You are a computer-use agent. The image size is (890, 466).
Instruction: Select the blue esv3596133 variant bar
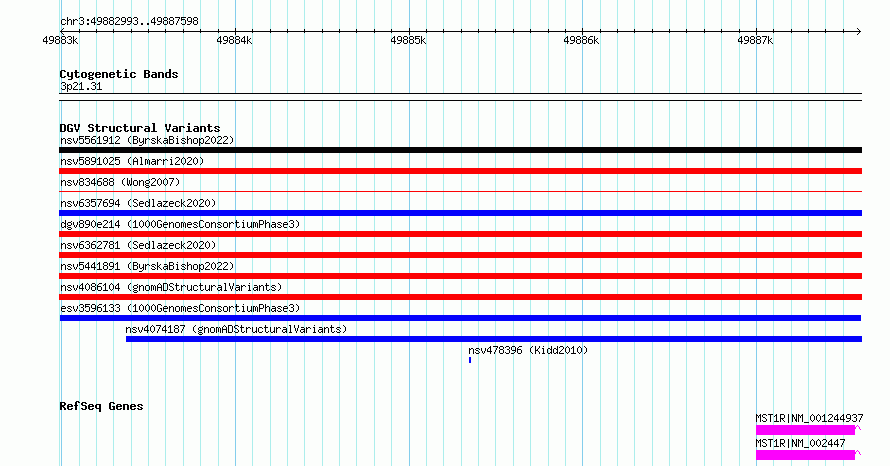(460, 318)
